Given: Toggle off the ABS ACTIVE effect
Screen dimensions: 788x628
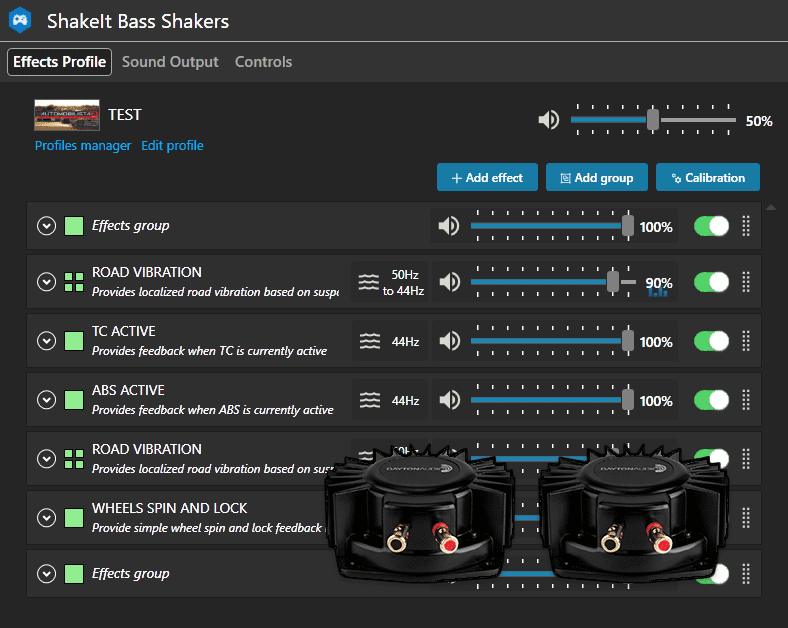Looking at the screenshot, I should [x=711, y=401].
